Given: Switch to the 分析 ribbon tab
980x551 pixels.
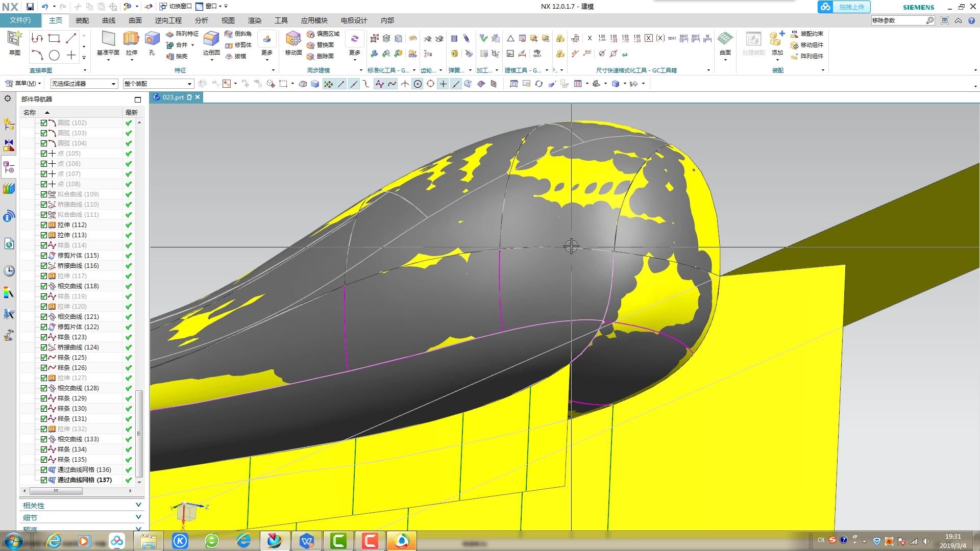Looking at the screenshot, I should pos(201,20).
